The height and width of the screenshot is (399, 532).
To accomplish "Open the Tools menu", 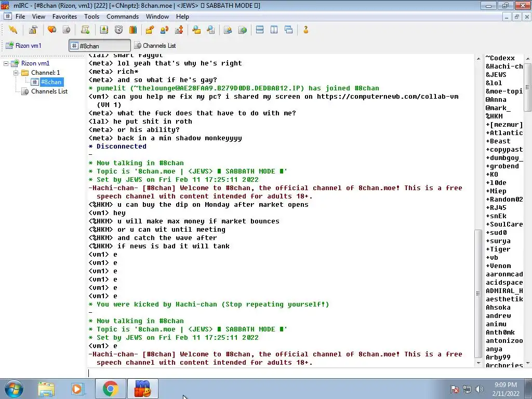I will pos(91,16).
